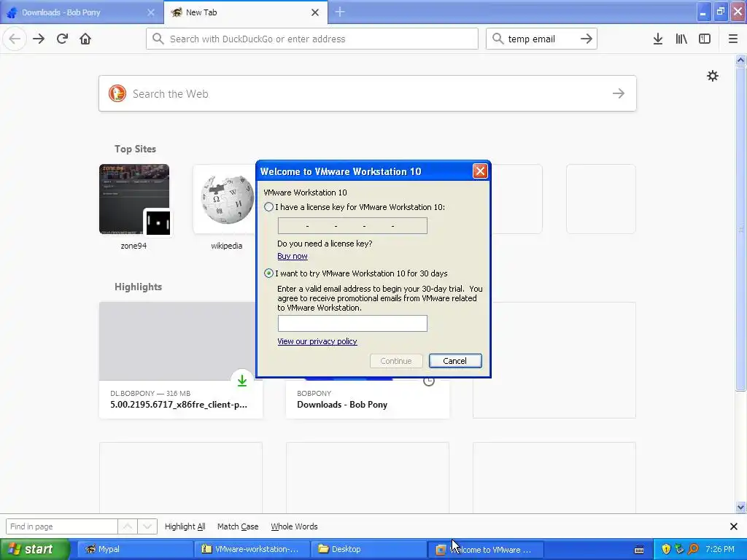
Task: Switch to Mypal taskbar button
Action: click(x=134, y=549)
